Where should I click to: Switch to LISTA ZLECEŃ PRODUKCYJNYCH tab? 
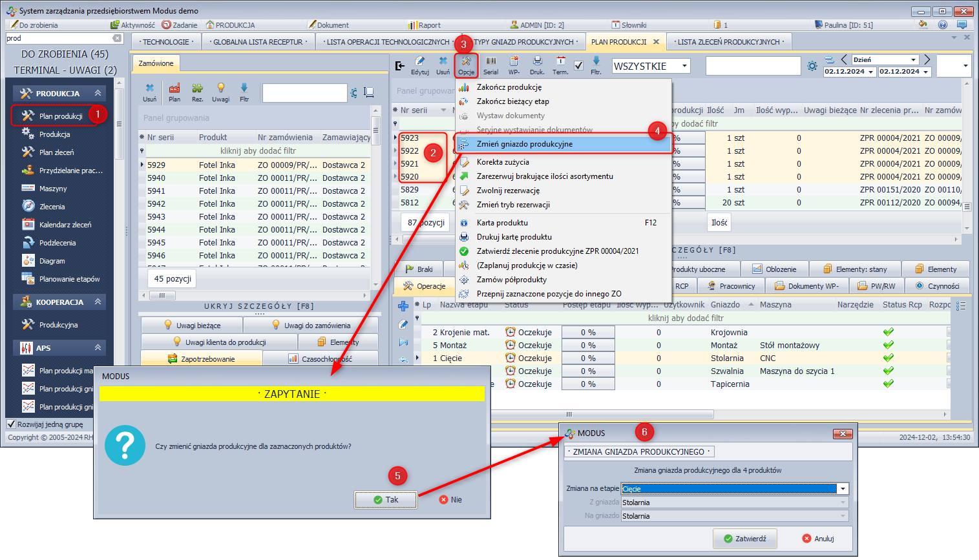pos(728,42)
